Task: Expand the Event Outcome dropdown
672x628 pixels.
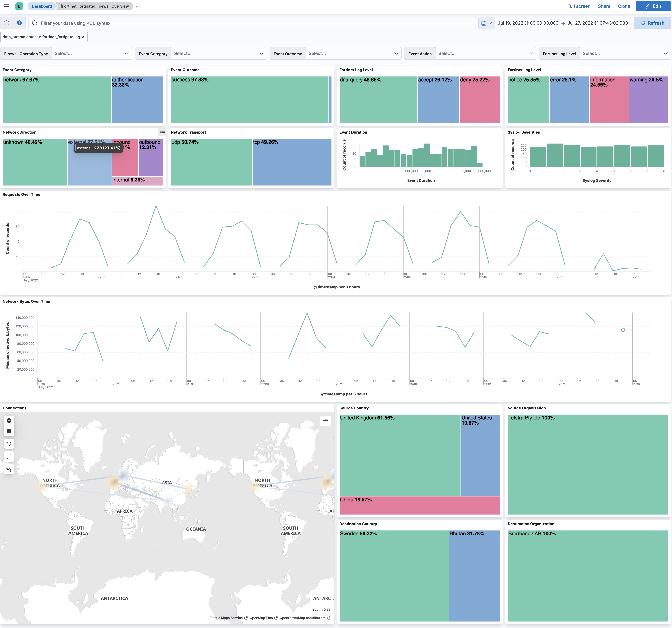Action: (x=353, y=53)
